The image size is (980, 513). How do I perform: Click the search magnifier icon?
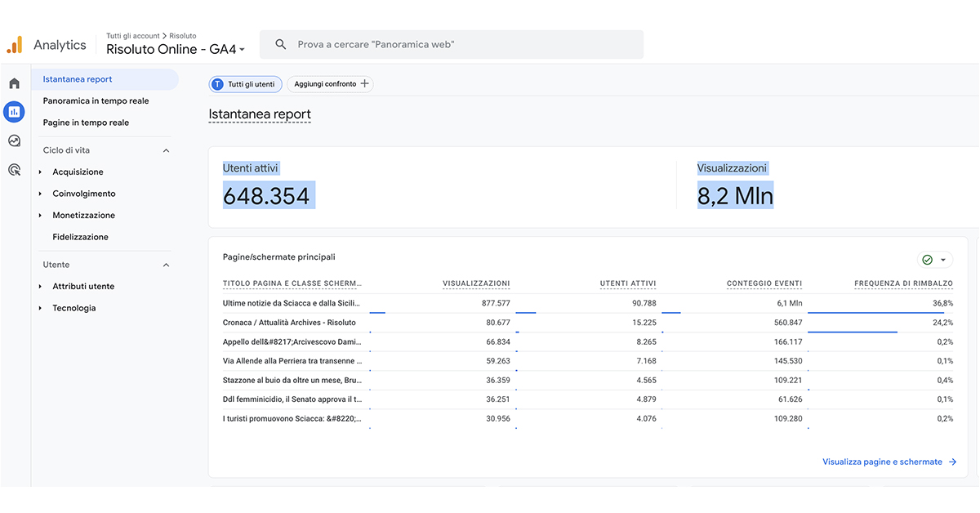(281, 45)
